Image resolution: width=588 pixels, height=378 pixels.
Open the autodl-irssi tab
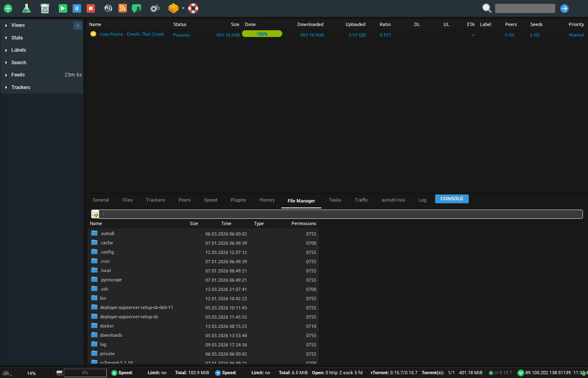[x=393, y=200]
